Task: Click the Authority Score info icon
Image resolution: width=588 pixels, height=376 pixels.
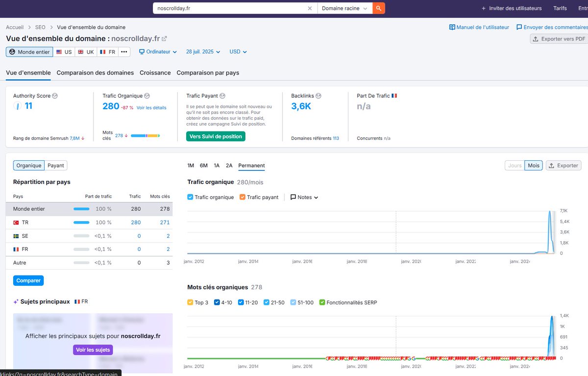Action: 55,96
